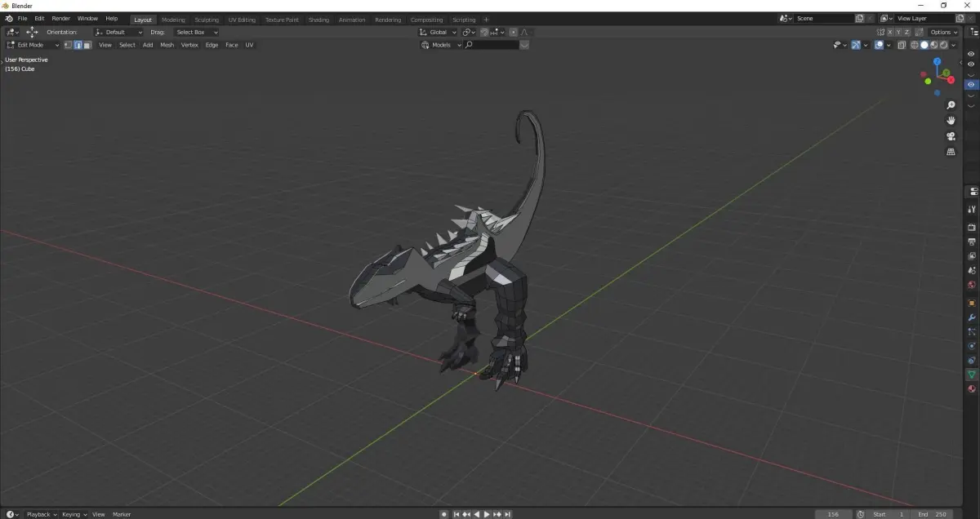980x519 pixels.
Task: Open the Scene properties tab
Action: [972, 270]
